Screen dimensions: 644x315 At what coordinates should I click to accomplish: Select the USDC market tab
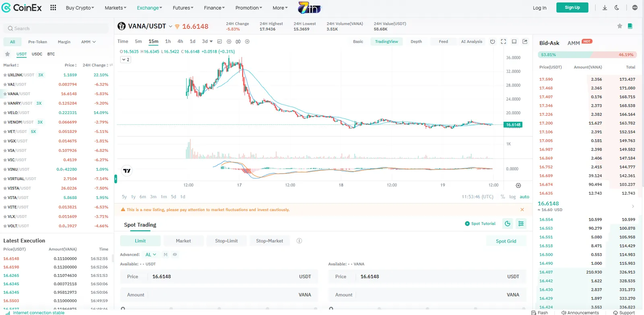tap(37, 54)
